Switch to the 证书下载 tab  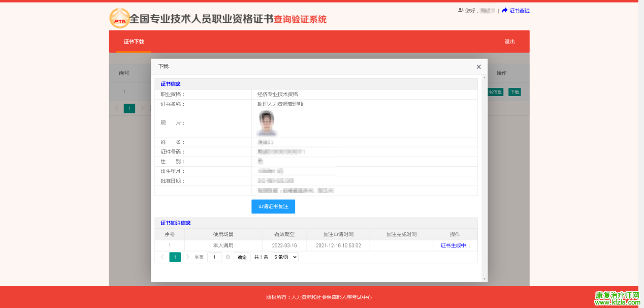pyautogui.click(x=134, y=42)
